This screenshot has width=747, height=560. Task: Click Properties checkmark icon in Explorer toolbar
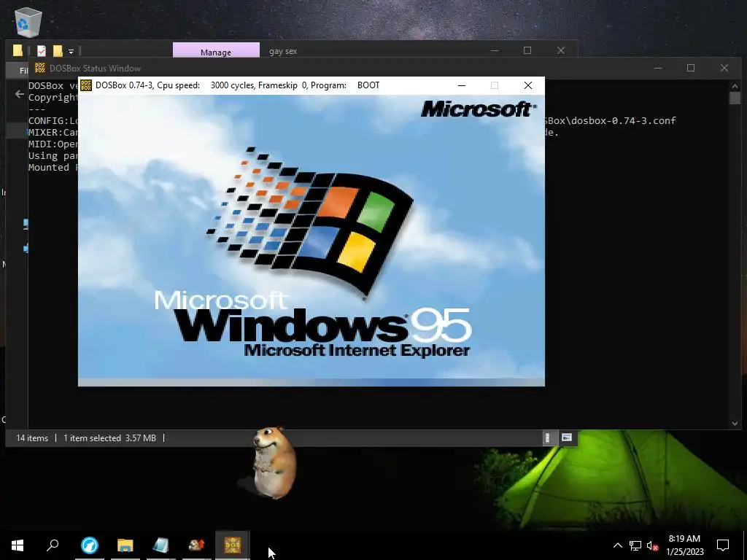(x=42, y=50)
